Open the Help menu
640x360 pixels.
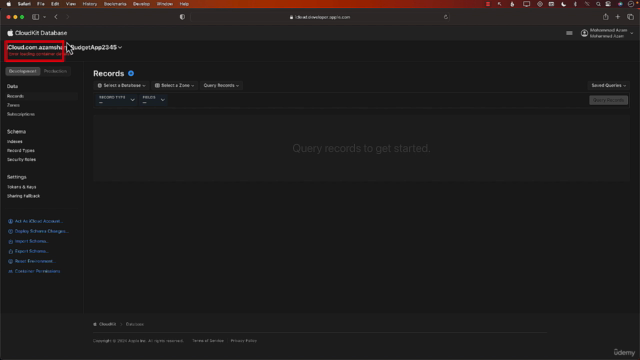184,4
